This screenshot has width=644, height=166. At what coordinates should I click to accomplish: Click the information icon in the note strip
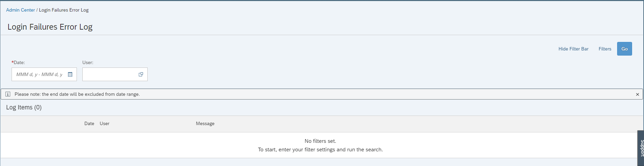[8, 94]
